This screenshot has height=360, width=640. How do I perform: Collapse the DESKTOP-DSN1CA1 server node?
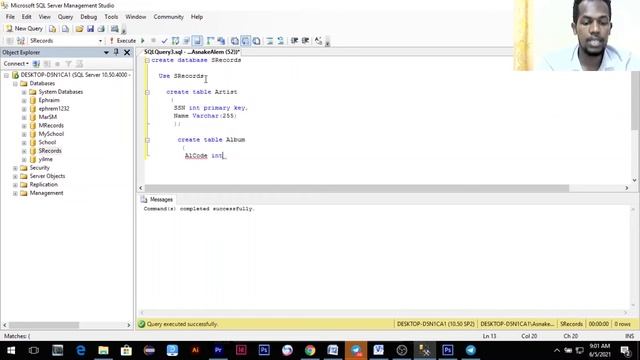click(6, 75)
